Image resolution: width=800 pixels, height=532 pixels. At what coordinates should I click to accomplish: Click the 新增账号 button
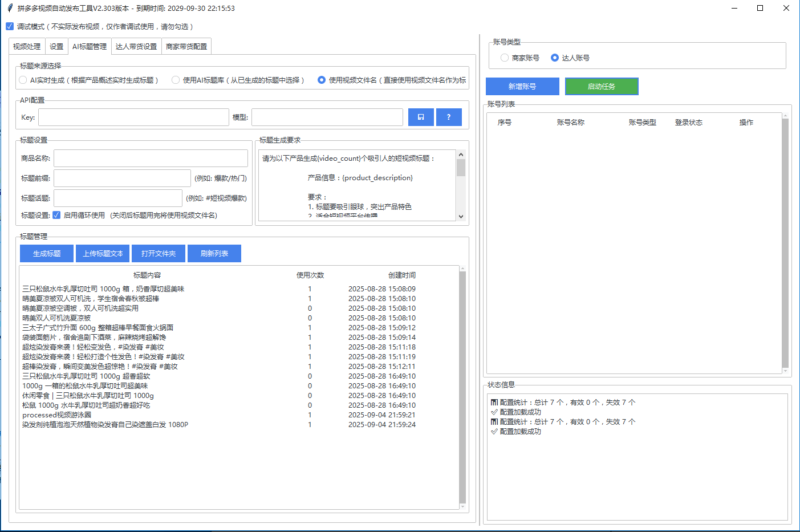click(x=522, y=86)
